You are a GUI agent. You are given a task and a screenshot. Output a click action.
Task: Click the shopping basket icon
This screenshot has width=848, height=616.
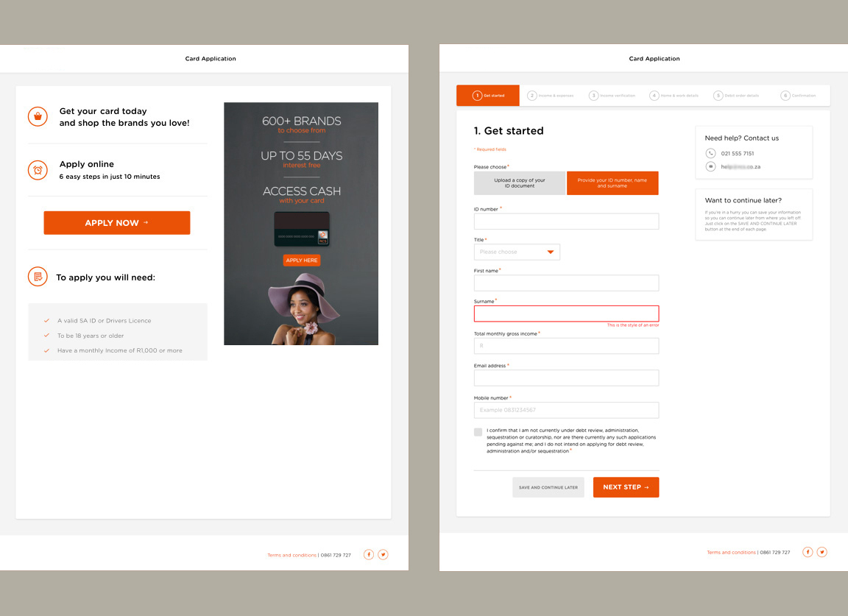coord(38,116)
